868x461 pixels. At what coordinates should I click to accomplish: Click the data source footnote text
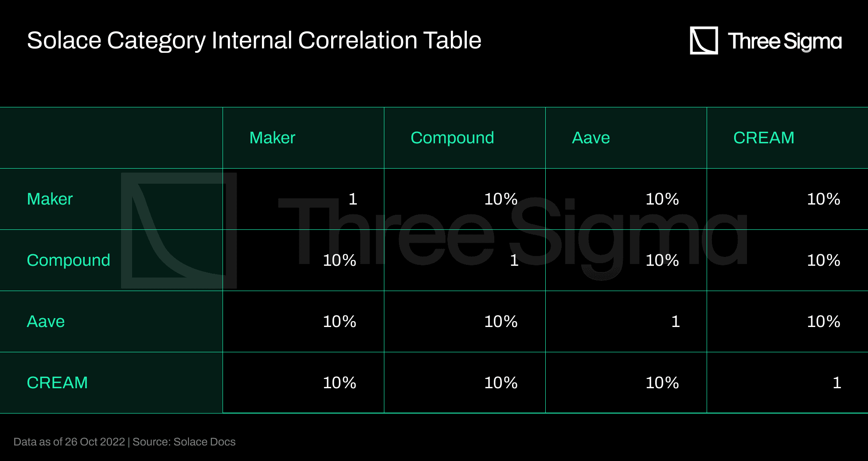coord(125,442)
